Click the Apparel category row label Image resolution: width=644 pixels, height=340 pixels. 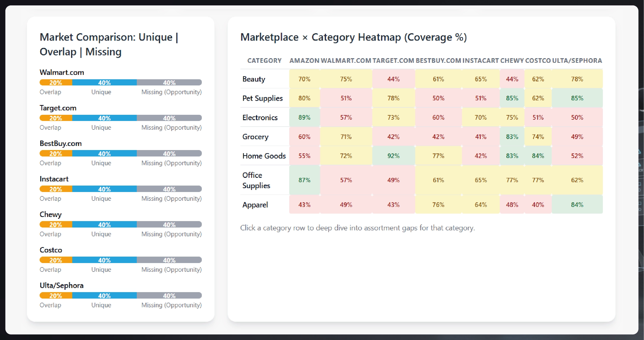click(x=255, y=205)
